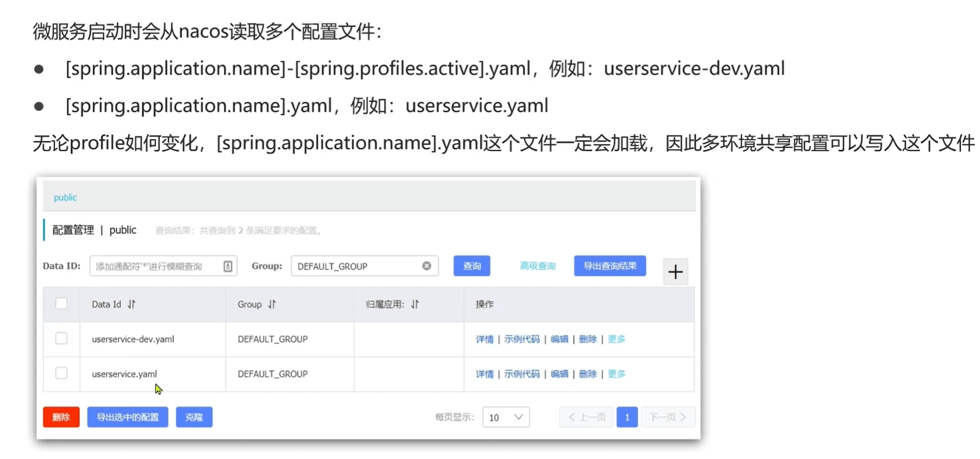Select the public namespace tab
980x459 pixels.
tap(66, 197)
